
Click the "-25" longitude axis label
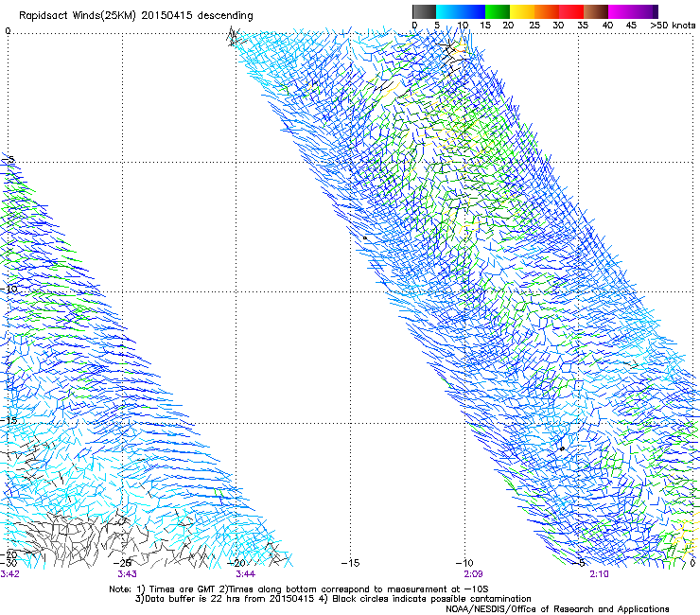tap(122, 563)
